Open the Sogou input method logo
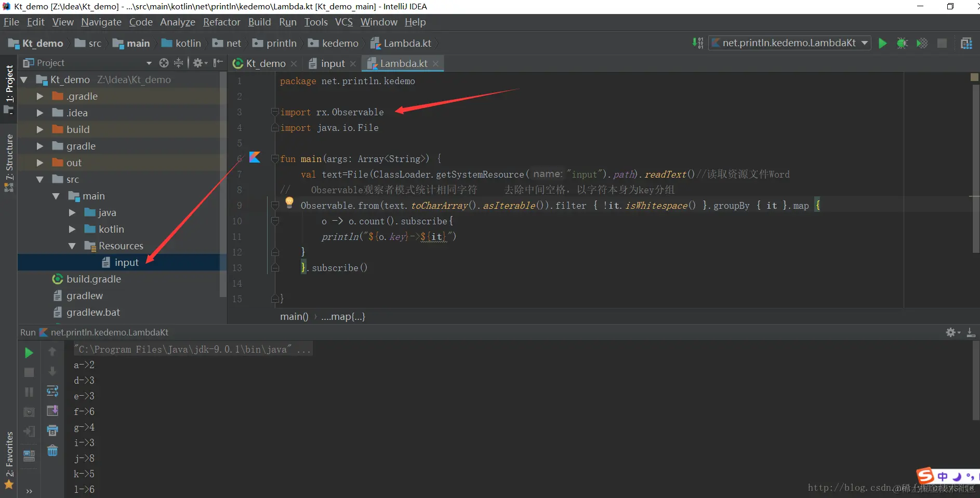Viewport: 980px width, 498px height. [925, 475]
